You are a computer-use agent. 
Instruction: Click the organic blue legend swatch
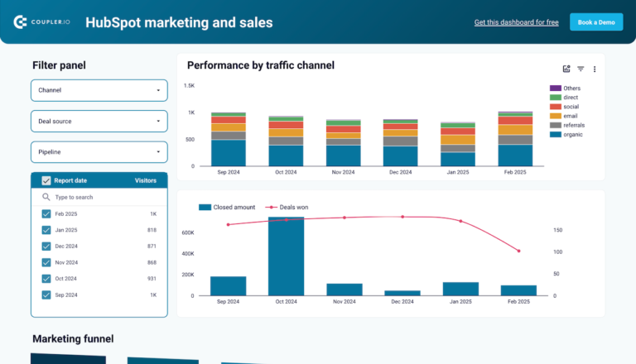[556, 135]
